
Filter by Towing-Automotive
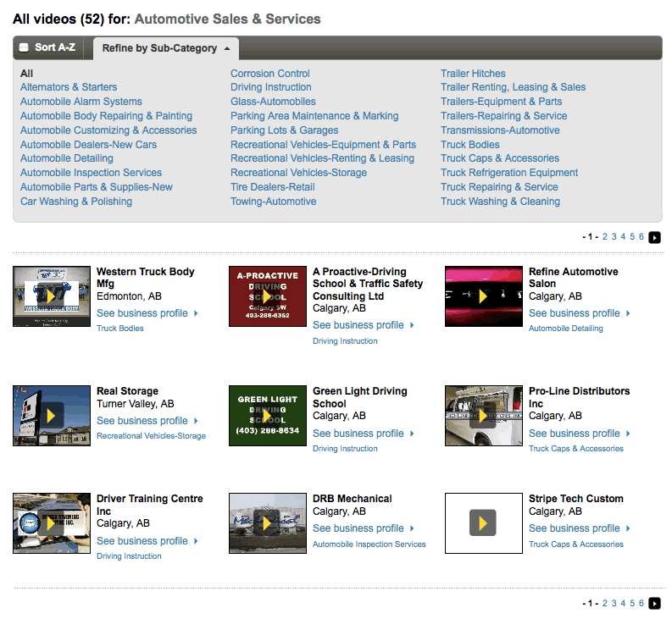[274, 202]
